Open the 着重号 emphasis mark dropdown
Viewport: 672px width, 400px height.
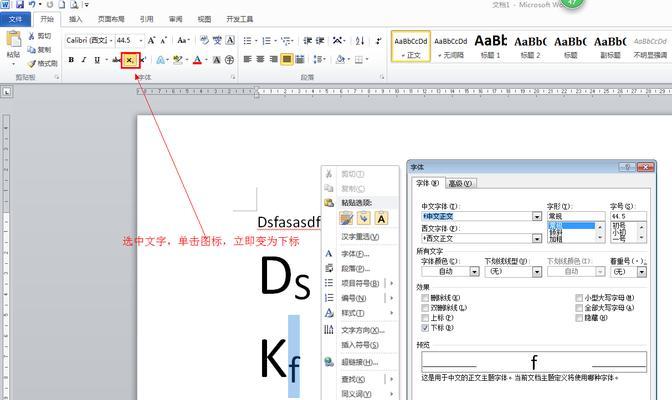point(642,271)
